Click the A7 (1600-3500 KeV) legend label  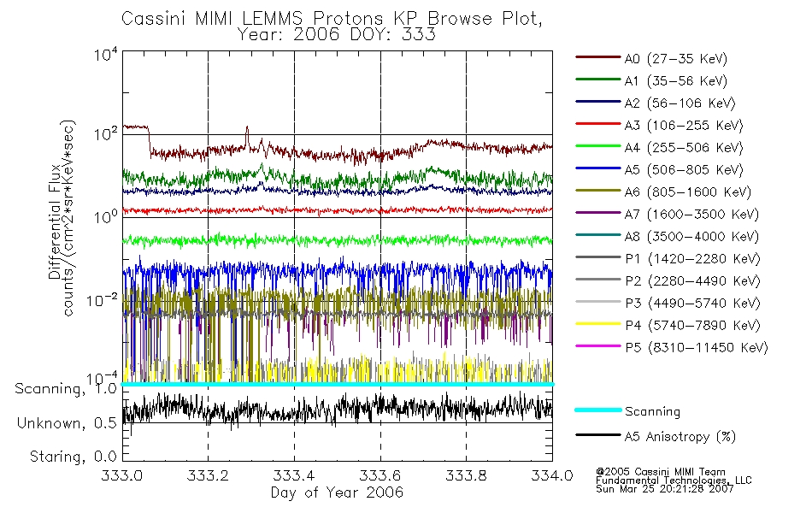pyautogui.click(x=691, y=214)
